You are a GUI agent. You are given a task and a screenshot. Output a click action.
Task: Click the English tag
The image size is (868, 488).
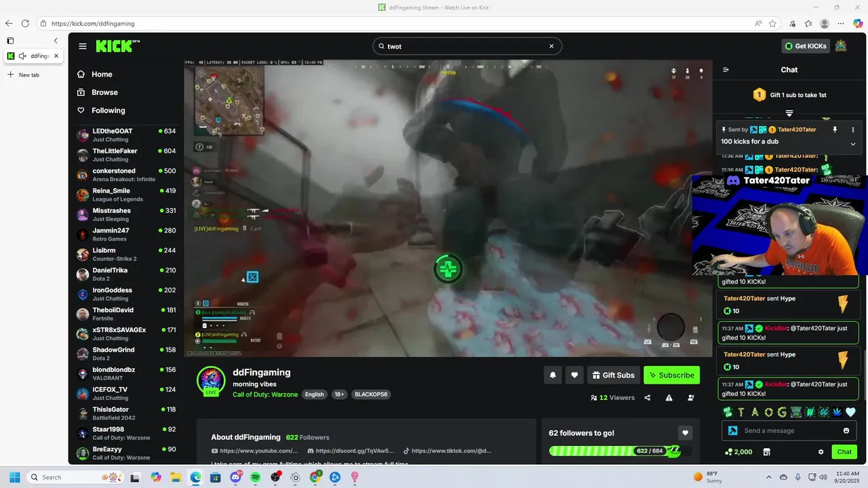point(314,394)
